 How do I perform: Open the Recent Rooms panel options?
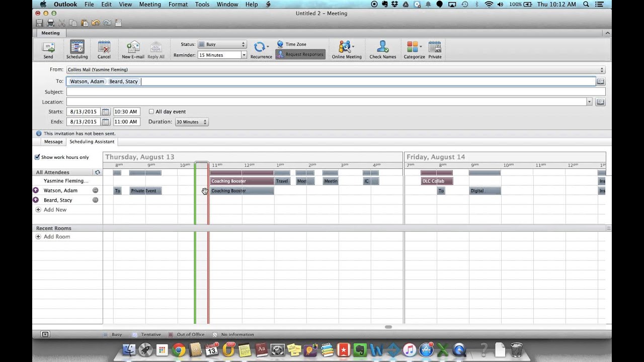[608, 228]
